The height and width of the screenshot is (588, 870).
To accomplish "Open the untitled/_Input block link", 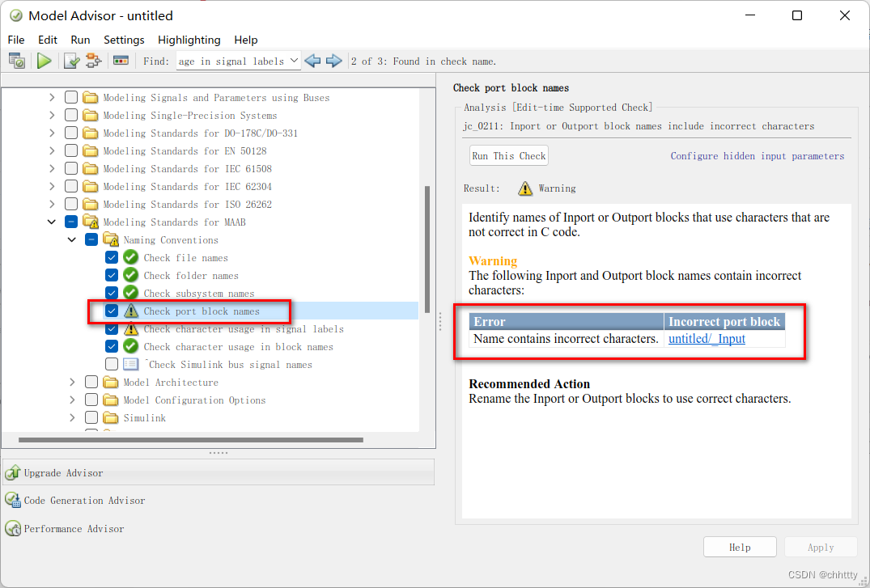I will 707,338.
